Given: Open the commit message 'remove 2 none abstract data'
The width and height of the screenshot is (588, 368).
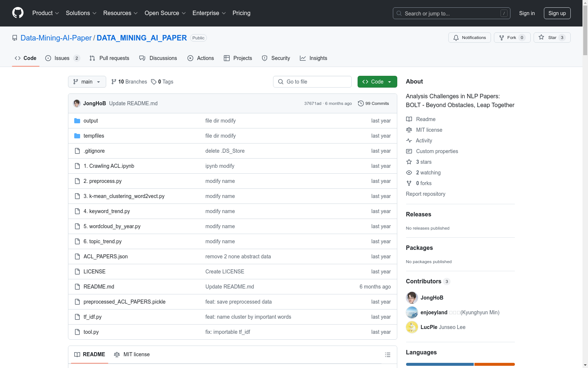Looking at the screenshot, I should point(238,256).
